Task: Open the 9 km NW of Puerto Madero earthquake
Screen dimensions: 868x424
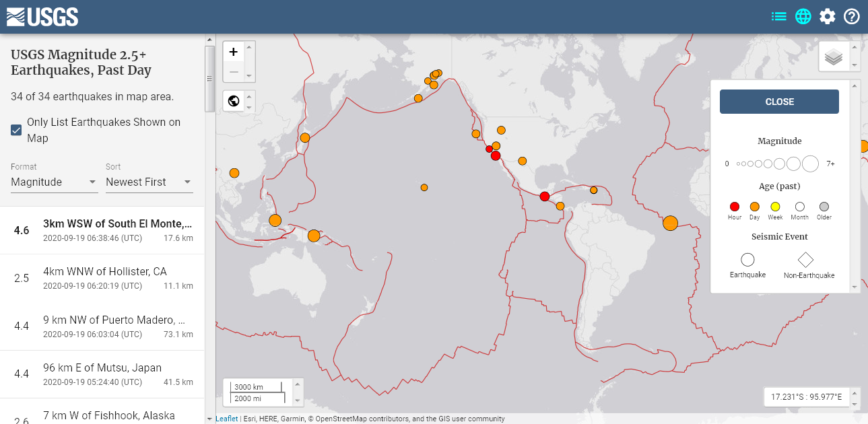Action: 102,326
